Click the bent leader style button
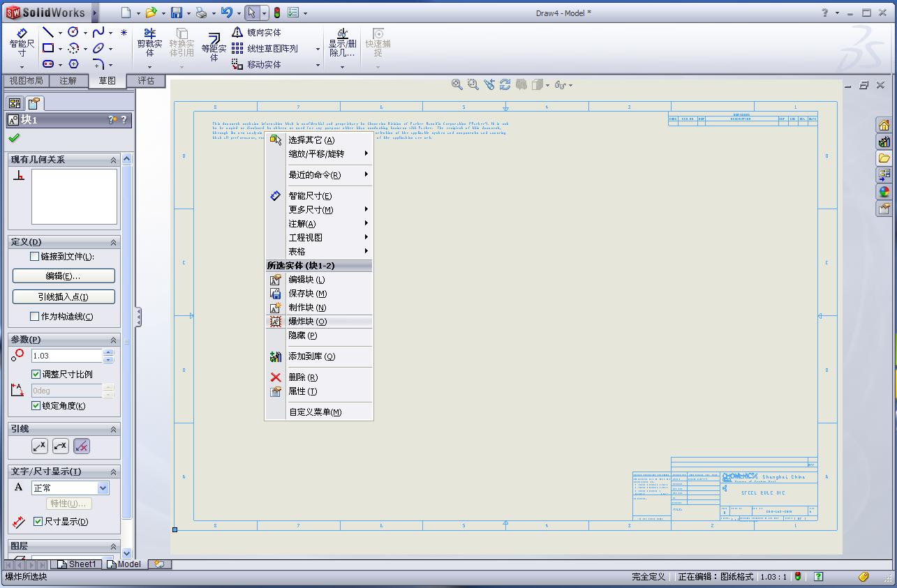 61,446
